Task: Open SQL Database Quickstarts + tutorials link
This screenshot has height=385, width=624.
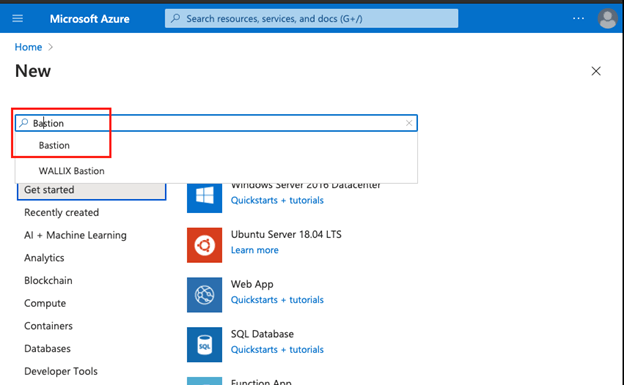Action: click(277, 350)
